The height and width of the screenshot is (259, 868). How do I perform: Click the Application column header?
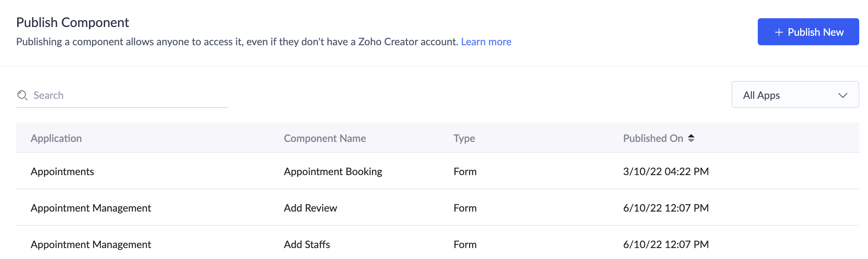tap(56, 138)
